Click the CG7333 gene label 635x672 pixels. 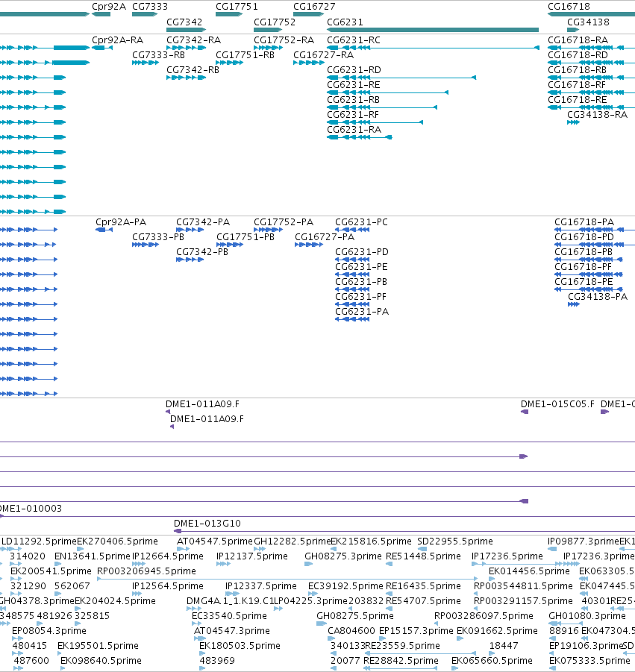(150, 7)
